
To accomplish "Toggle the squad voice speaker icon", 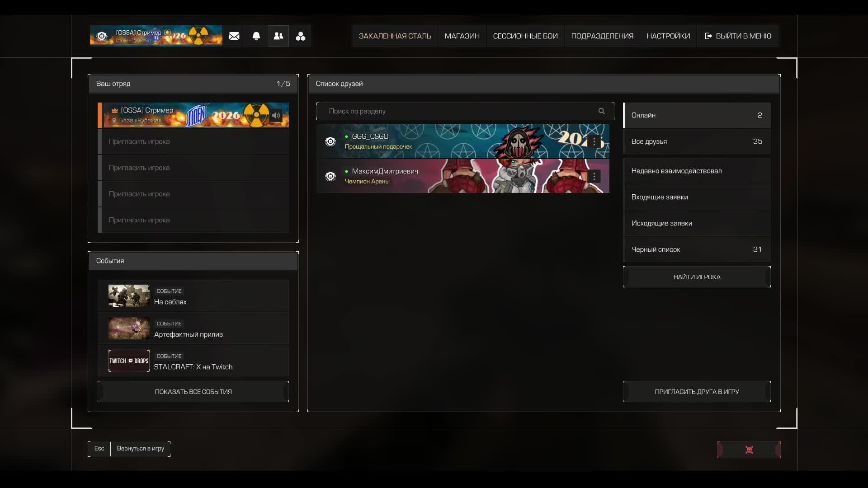I will coord(276,115).
